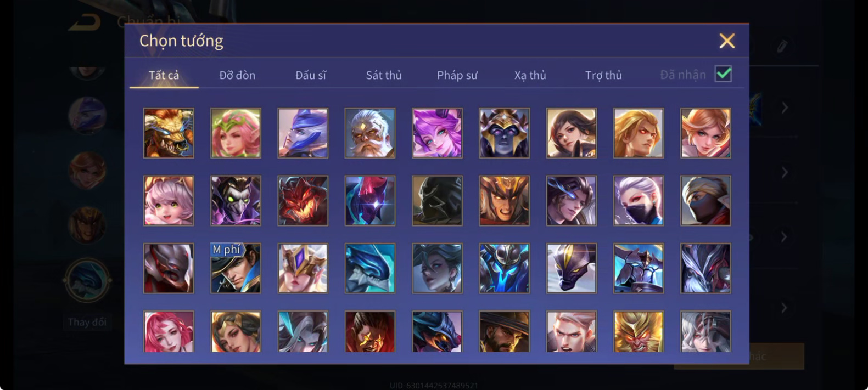Image resolution: width=868 pixels, height=390 pixels.
Task: Choose the hero portrait labeled M phí
Action: 236,268
